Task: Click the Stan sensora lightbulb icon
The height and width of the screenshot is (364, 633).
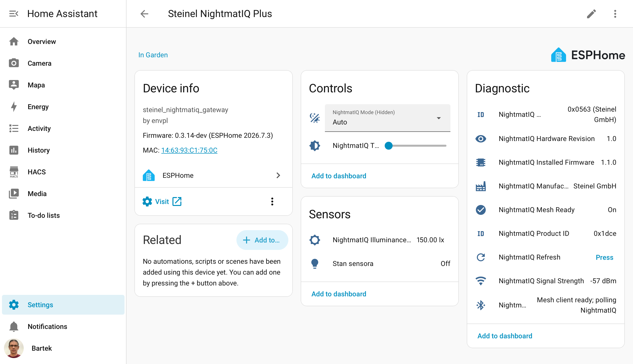Action: 315,263
